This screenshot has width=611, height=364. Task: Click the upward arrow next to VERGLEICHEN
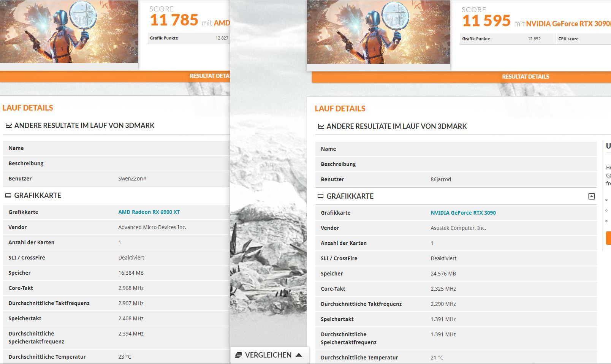299,355
